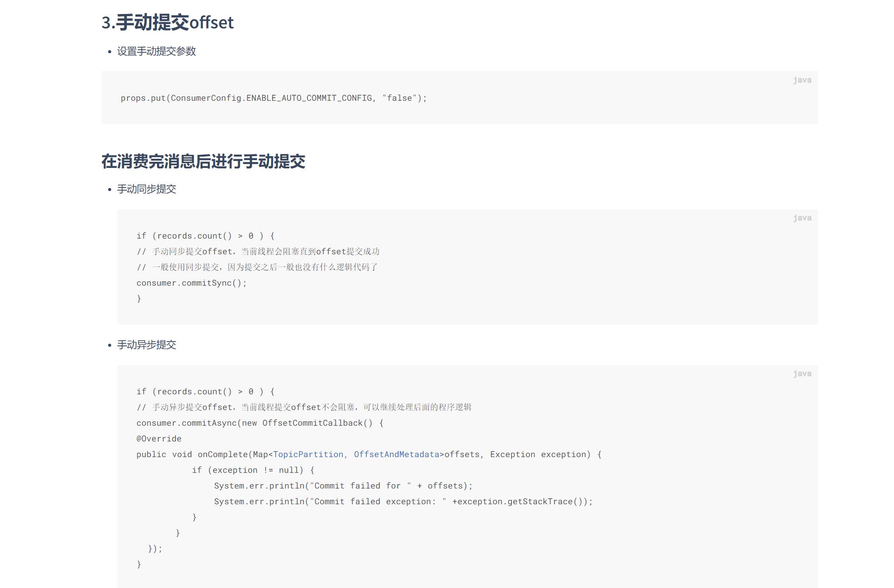Click the @Override annotation
The image size is (894, 588).
click(x=159, y=439)
